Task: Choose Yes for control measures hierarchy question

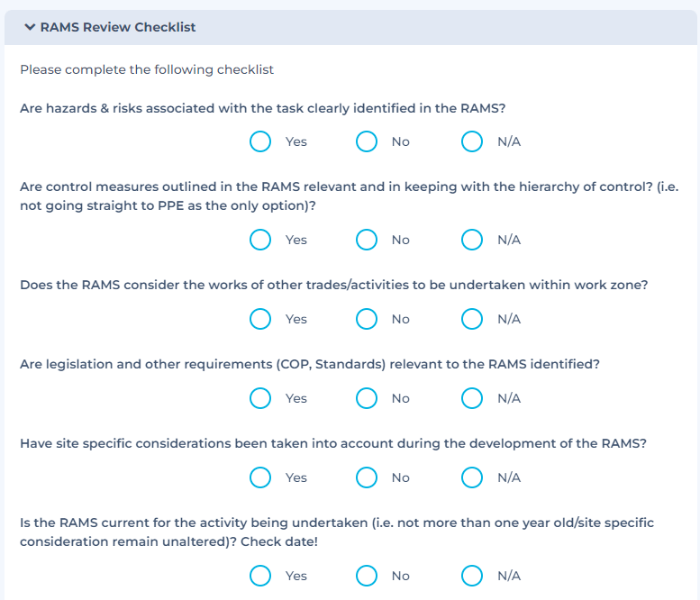Action: click(260, 240)
